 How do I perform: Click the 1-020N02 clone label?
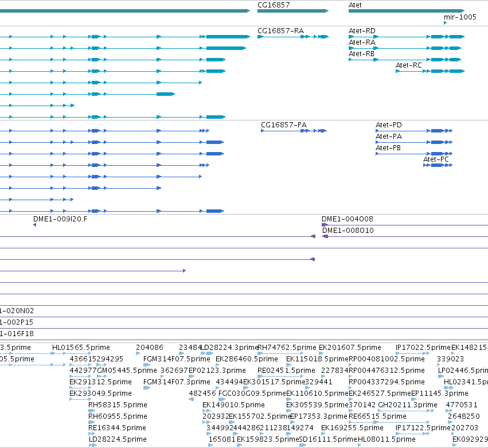tap(17, 311)
